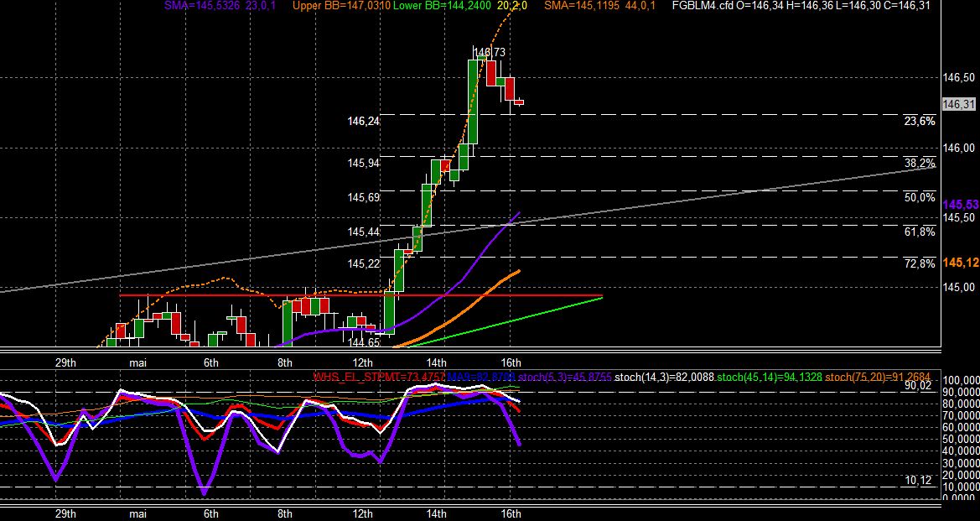Select the green rising trendline

click(x=506, y=320)
